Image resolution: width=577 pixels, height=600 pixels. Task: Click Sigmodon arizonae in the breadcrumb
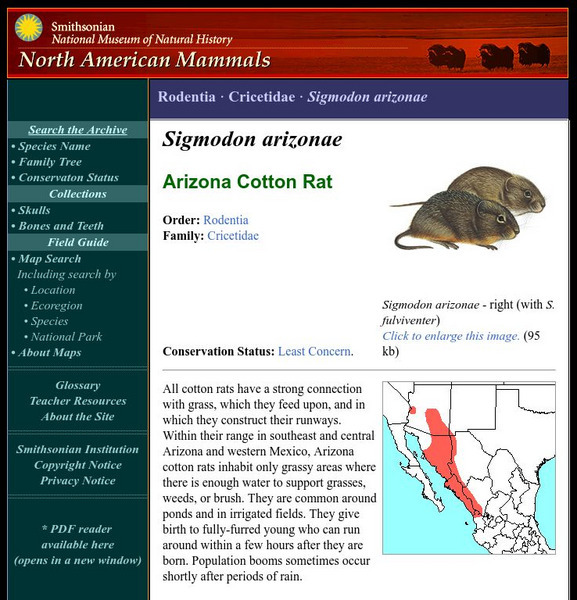pyautogui.click(x=367, y=97)
